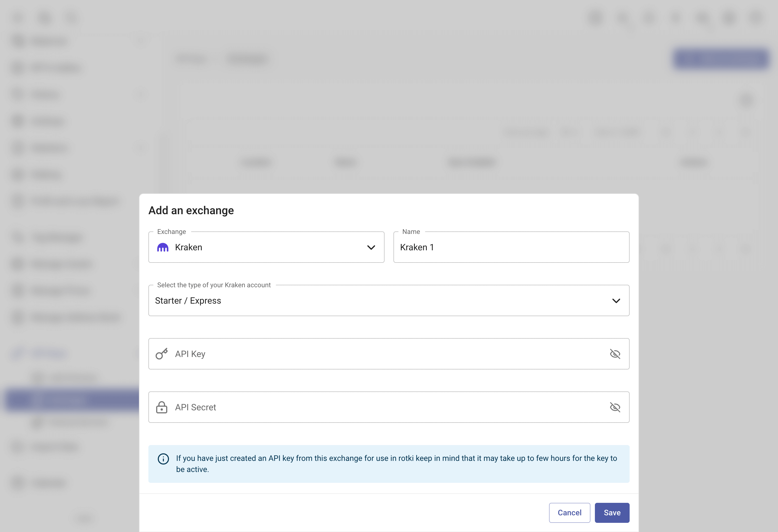Save the new exchange

612,513
